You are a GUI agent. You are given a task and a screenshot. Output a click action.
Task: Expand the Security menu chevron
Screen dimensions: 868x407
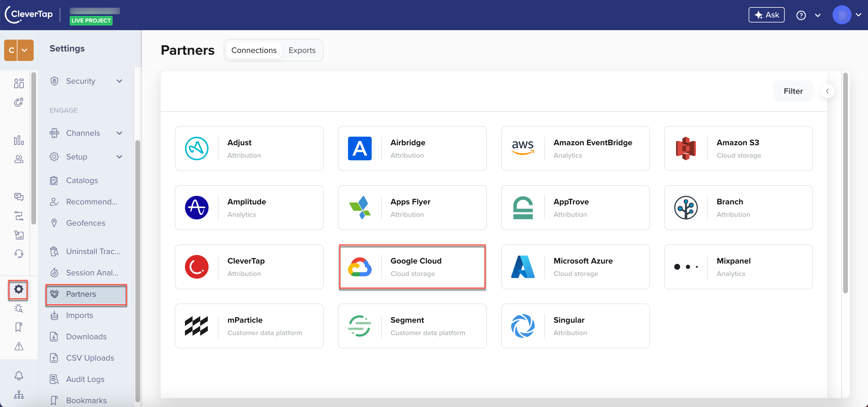tap(119, 81)
